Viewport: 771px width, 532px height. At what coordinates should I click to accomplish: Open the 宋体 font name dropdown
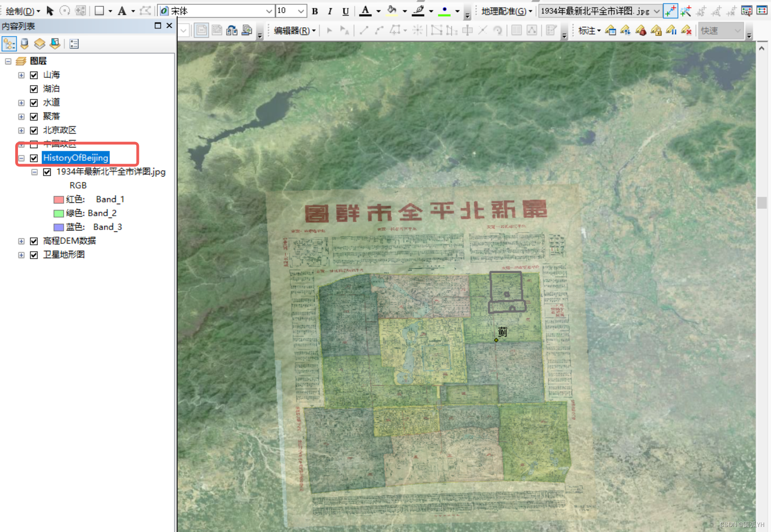(x=269, y=11)
